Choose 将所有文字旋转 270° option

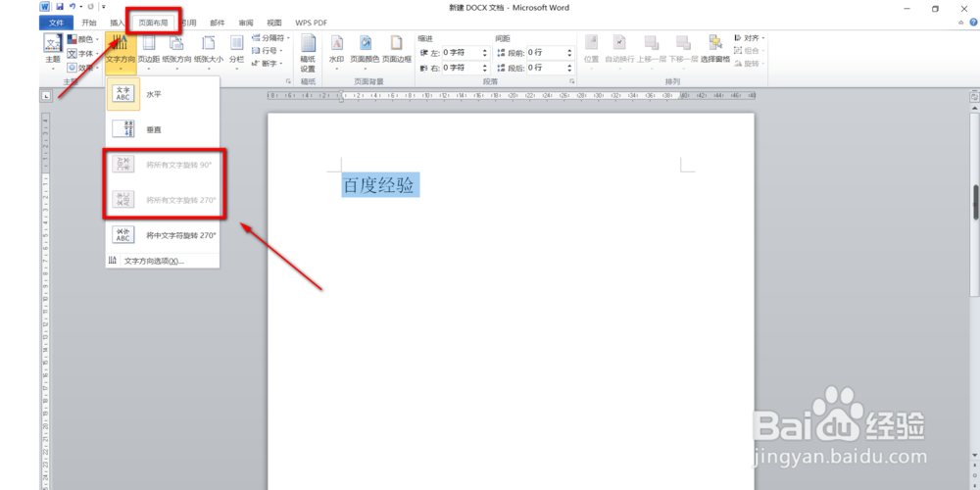click(x=163, y=200)
